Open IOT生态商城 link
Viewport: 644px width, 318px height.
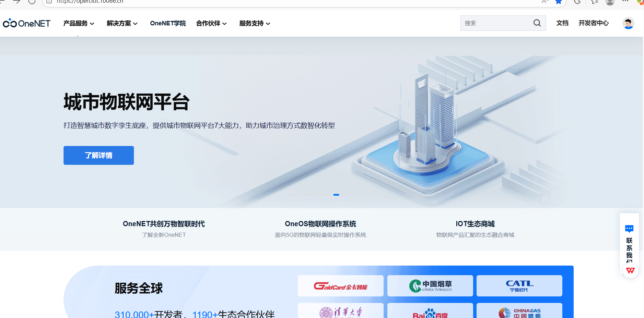(x=475, y=224)
